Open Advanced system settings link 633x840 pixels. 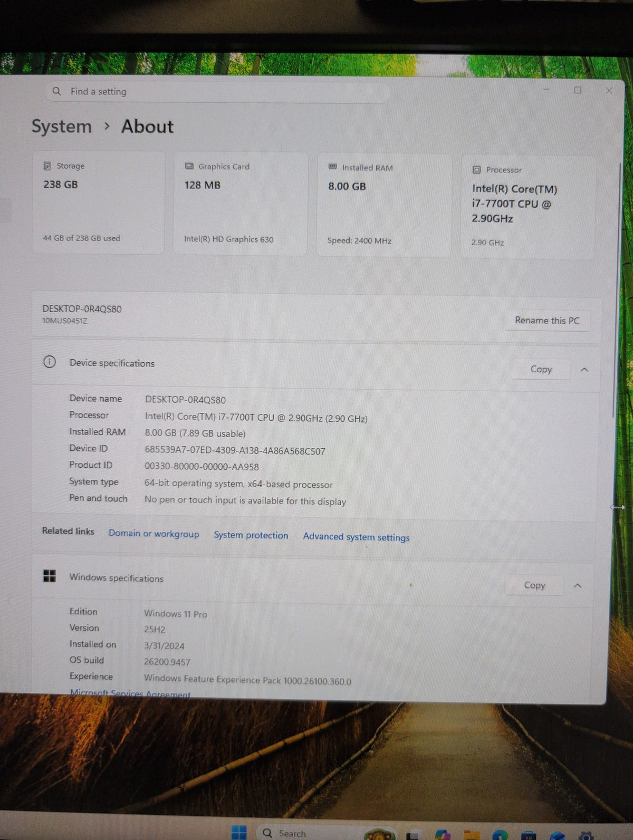[x=356, y=537]
